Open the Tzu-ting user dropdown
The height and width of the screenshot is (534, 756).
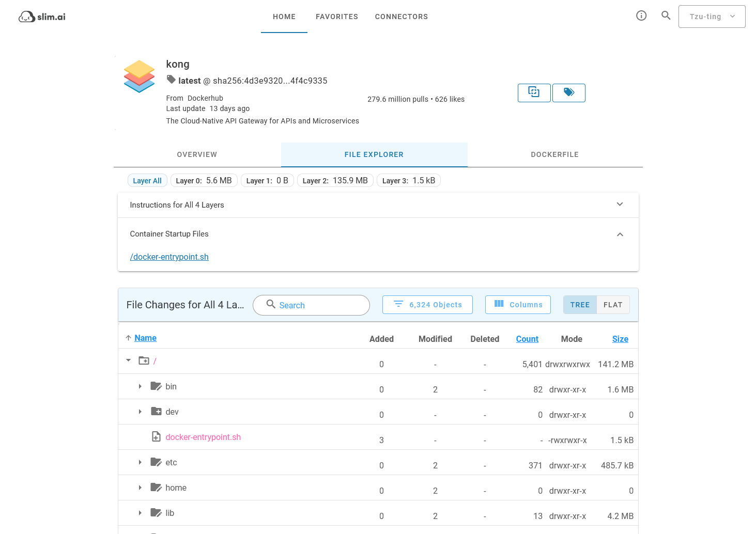[x=712, y=17]
